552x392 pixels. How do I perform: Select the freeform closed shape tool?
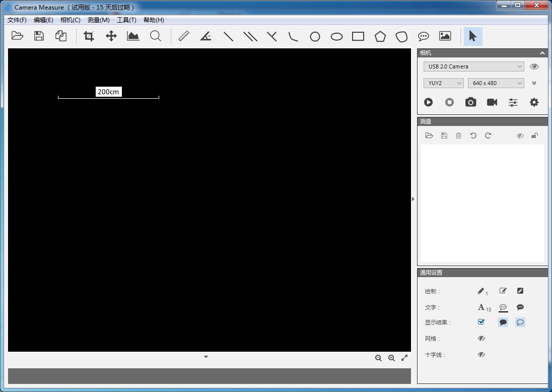402,36
